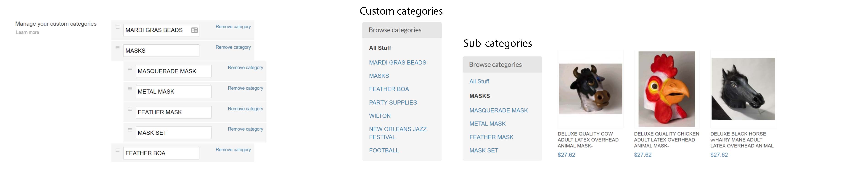Click $27.62 price under horse mask
Viewport: 868px width, 183px height.
click(x=719, y=155)
